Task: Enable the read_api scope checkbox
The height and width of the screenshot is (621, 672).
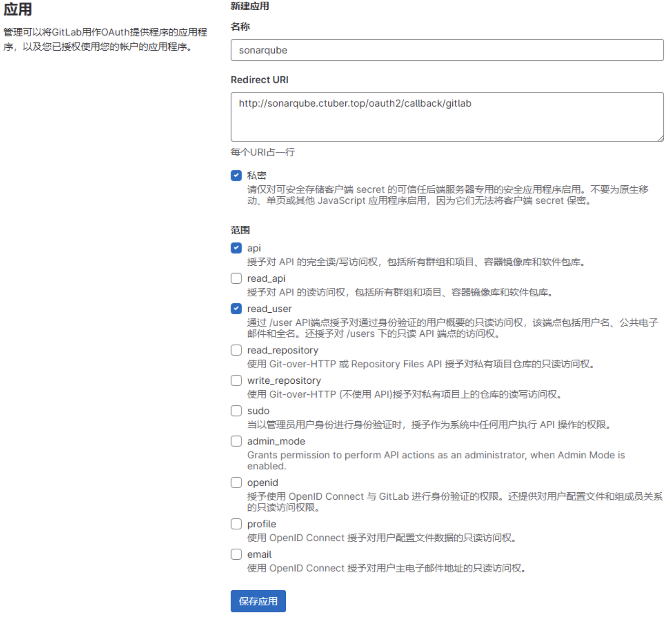Action: (236, 278)
